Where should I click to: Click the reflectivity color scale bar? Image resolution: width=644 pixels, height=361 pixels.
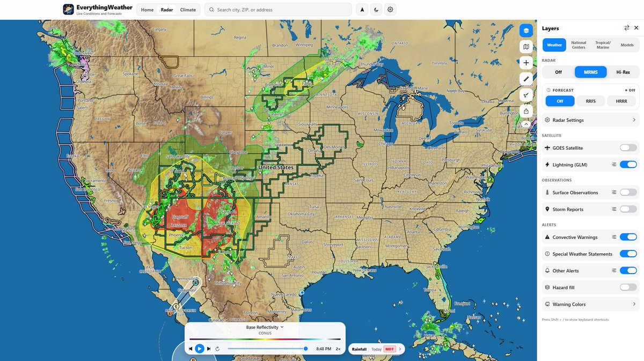(x=265, y=339)
